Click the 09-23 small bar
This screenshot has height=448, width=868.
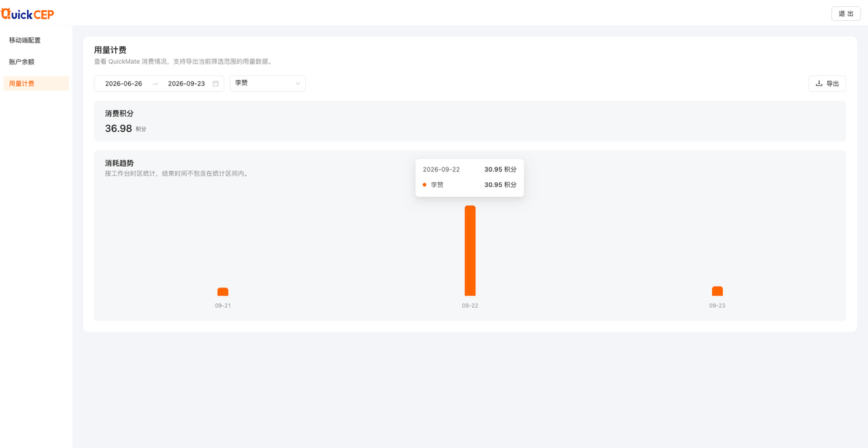pos(717,291)
